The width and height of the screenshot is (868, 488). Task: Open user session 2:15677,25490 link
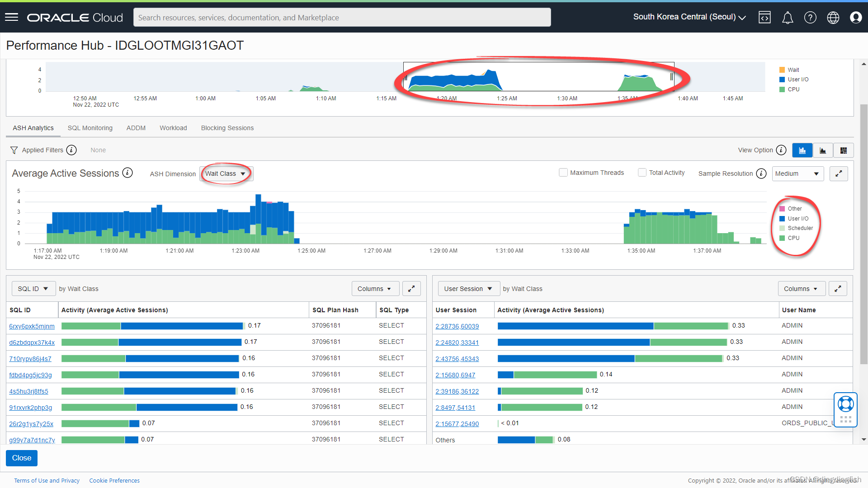click(457, 424)
